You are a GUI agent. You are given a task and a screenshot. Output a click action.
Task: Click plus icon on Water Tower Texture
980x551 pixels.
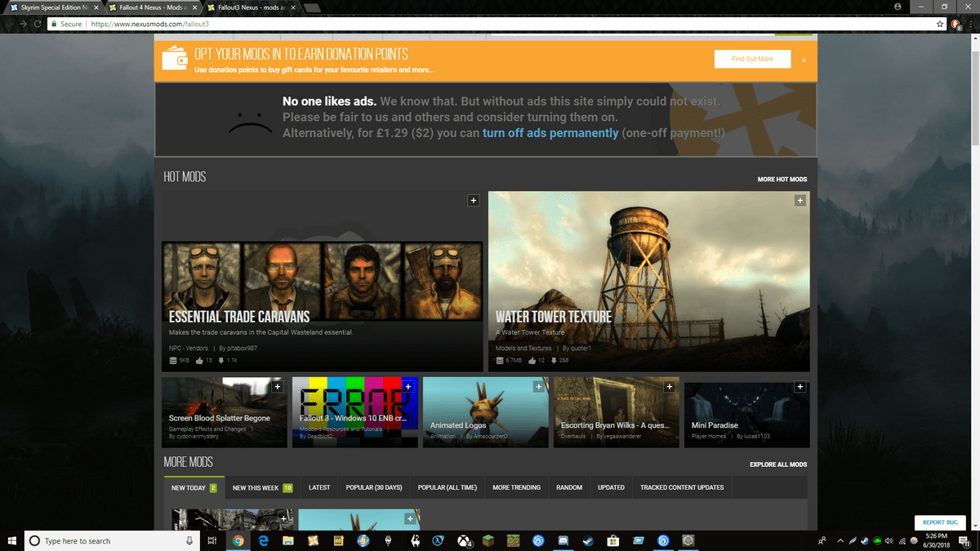click(800, 200)
